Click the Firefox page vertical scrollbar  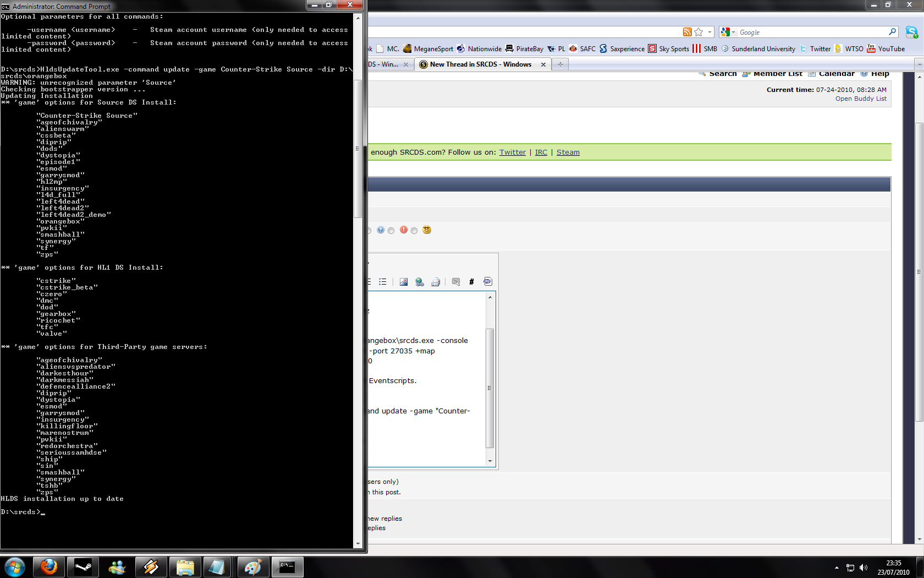pyautogui.click(x=919, y=272)
